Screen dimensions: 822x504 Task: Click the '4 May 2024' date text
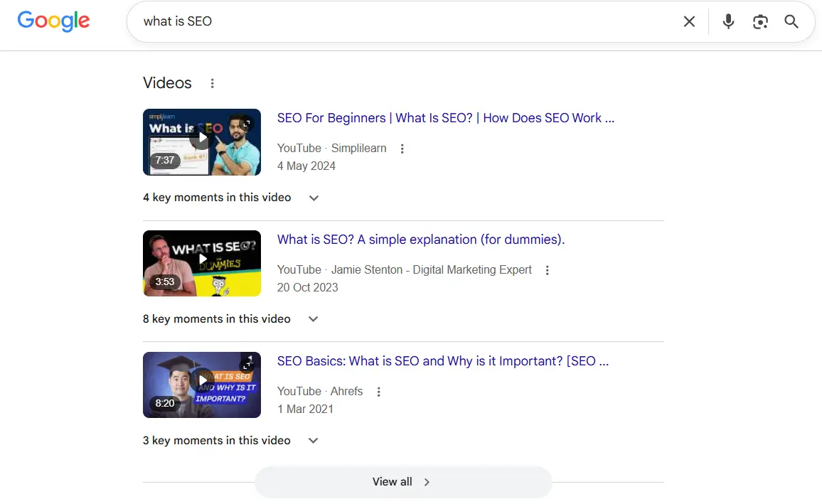(306, 166)
